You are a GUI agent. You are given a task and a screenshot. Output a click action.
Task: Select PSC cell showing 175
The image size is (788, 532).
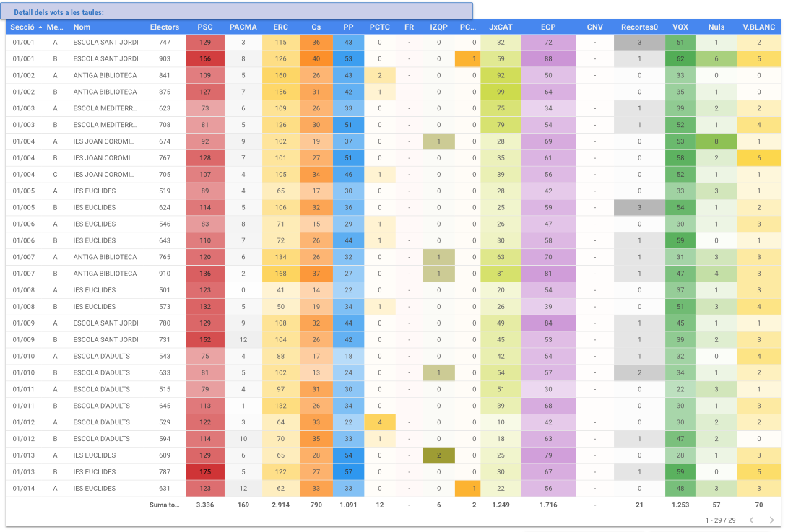(x=205, y=471)
